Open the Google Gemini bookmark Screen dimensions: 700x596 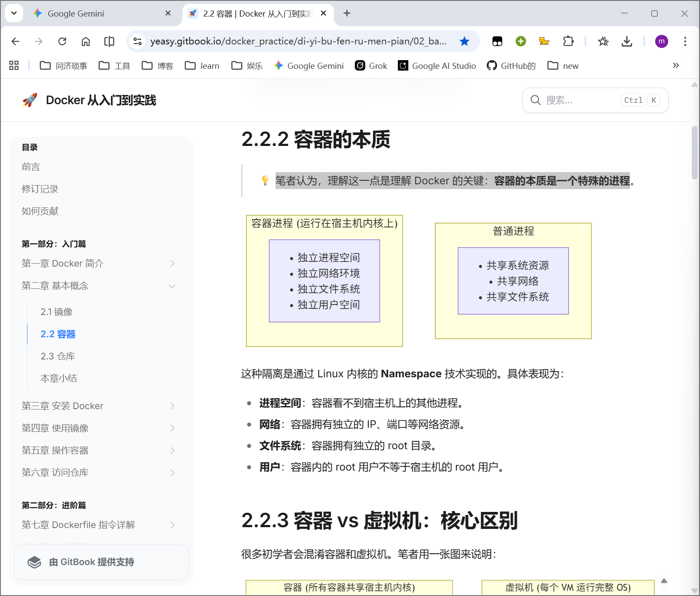(x=308, y=66)
